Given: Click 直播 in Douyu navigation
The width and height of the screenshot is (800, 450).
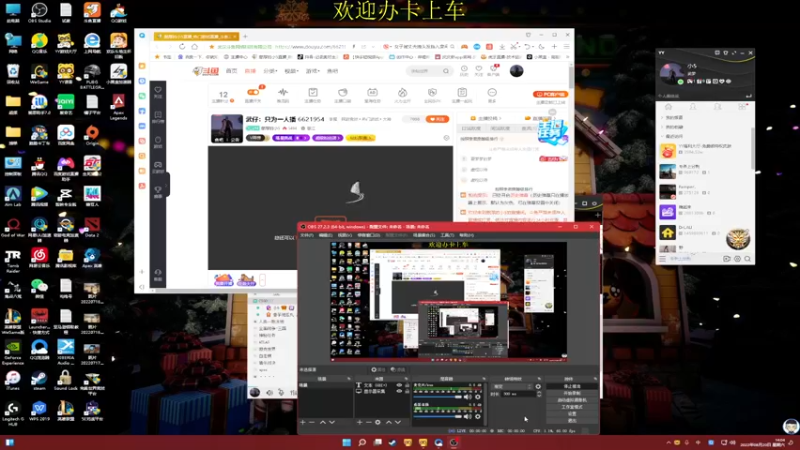Looking at the screenshot, I should (x=250, y=71).
